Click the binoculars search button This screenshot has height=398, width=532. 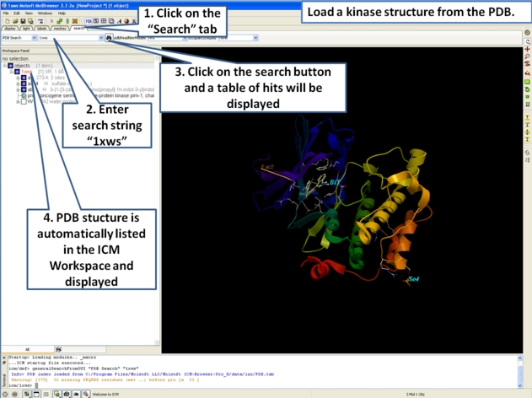coord(110,38)
